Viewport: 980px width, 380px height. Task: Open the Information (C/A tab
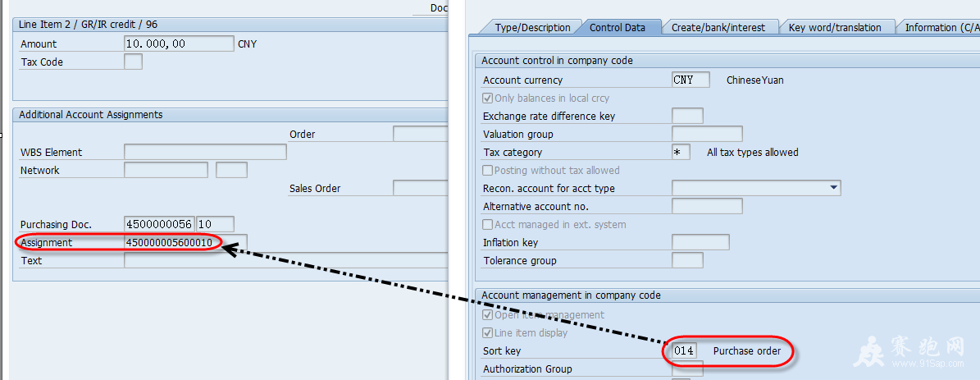(x=939, y=28)
